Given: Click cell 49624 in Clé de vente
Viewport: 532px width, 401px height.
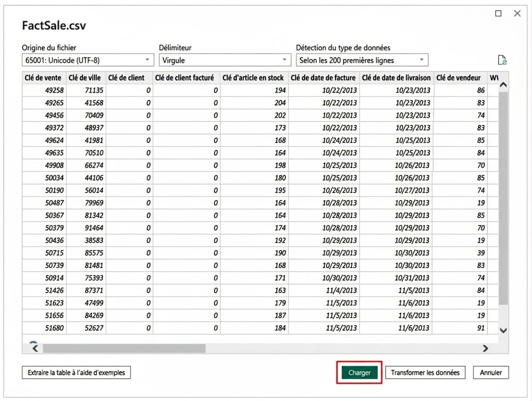Looking at the screenshot, I should pos(44,140).
